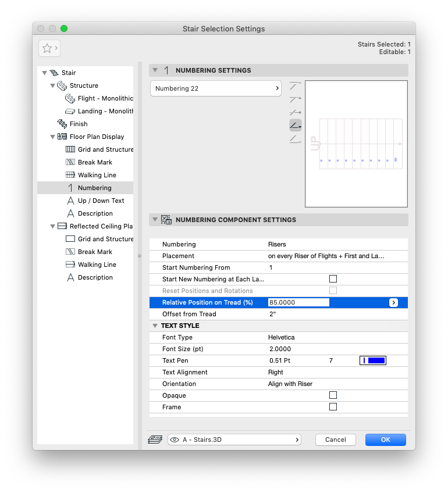Click the layer icon beside layer selector
Screen dimensions: 448x493
pyautogui.click(x=155, y=440)
